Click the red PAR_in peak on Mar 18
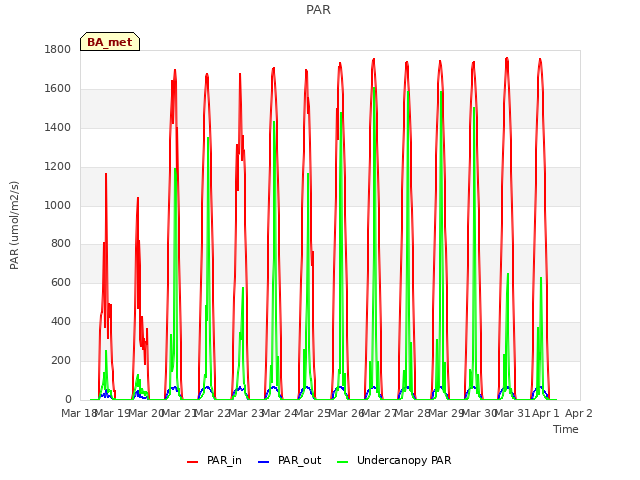The height and width of the screenshot is (480, 640). (x=106, y=174)
